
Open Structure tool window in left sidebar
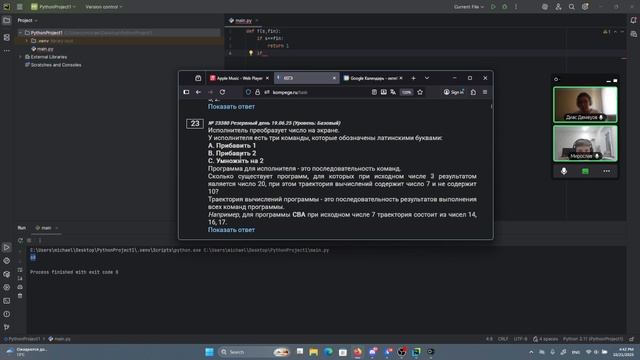[x=7, y=37]
